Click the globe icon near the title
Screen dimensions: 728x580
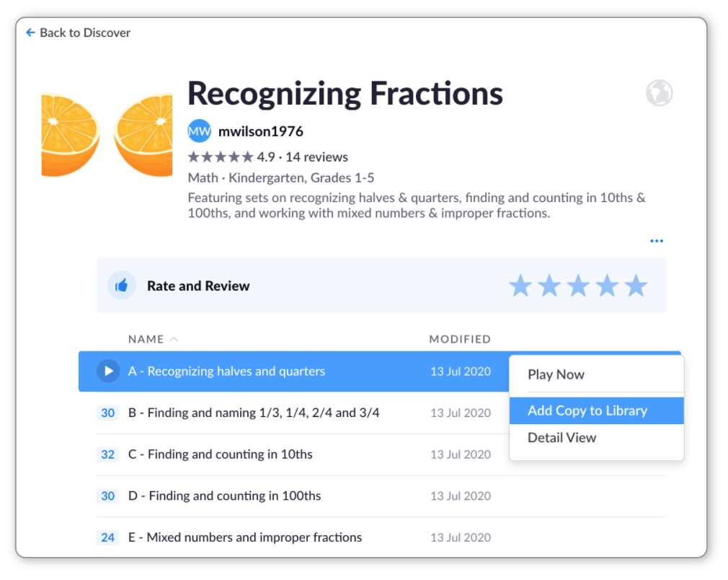click(659, 93)
